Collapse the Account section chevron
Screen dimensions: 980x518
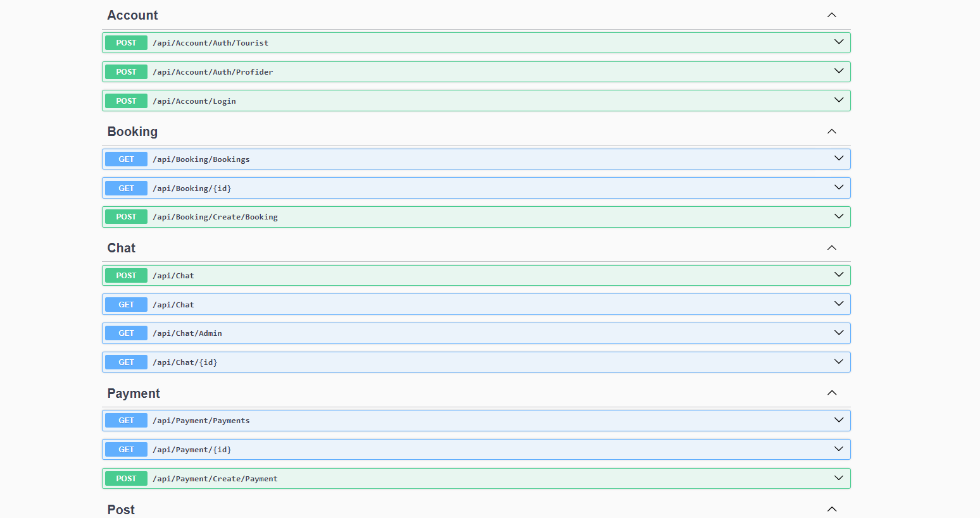pos(832,15)
